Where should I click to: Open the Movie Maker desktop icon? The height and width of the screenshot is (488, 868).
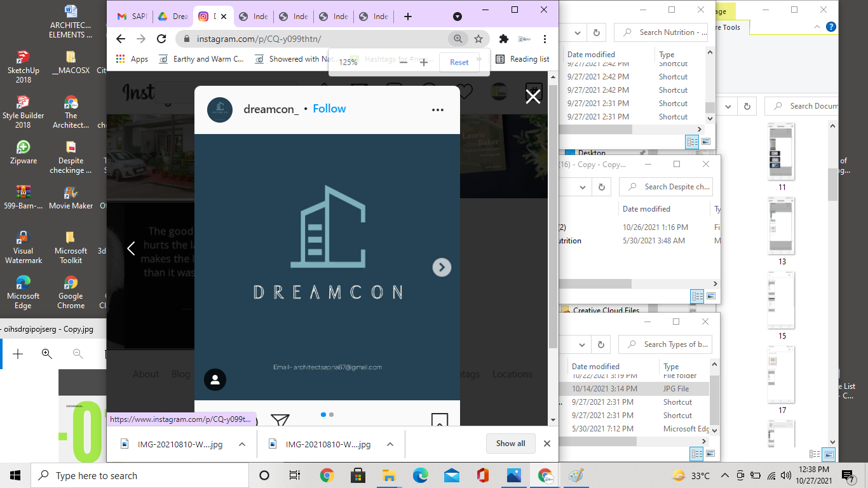click(71, 198)
